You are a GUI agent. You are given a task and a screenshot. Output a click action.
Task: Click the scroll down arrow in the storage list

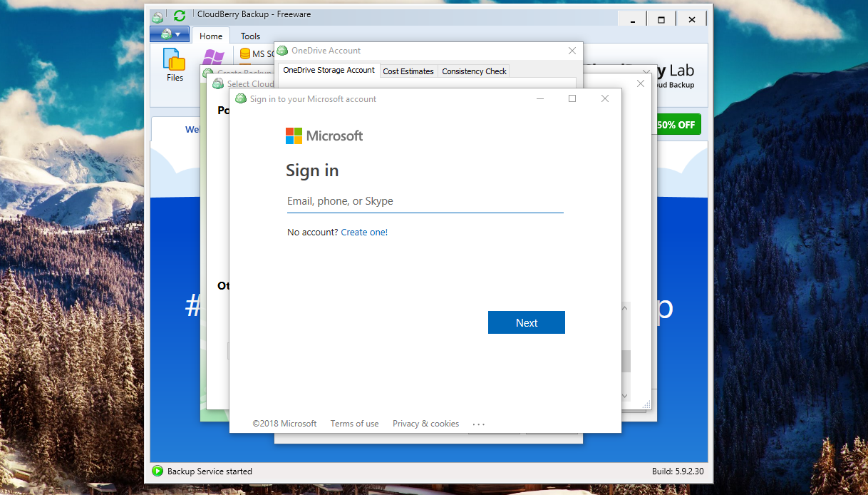(625, 396)
